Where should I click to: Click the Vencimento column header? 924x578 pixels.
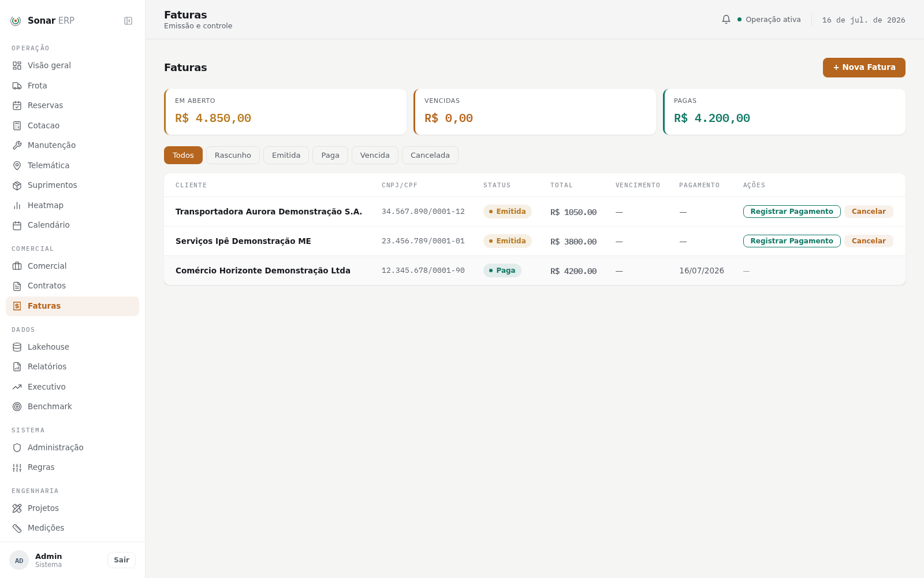638,186
